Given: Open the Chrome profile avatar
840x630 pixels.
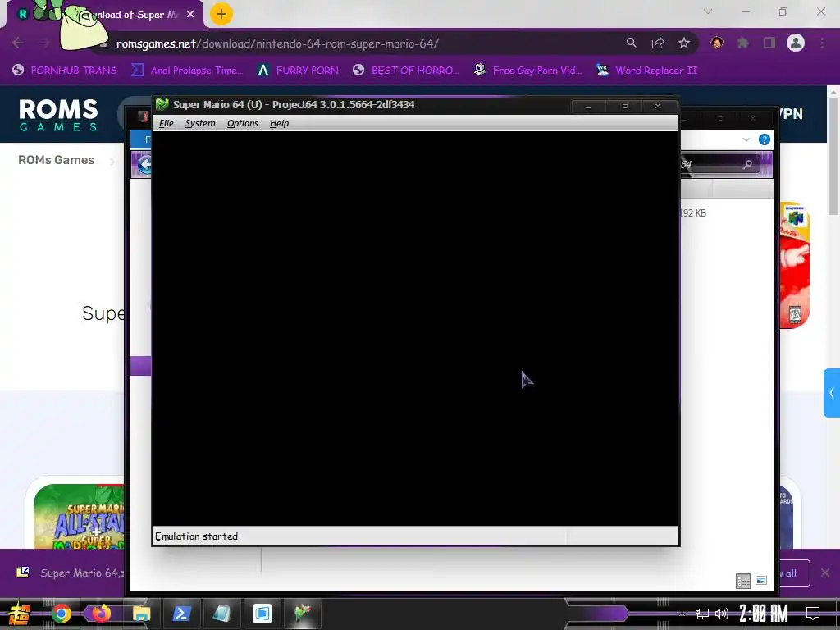Looking at the screenshot, I should pyautogui.click(x=796, y=43).
